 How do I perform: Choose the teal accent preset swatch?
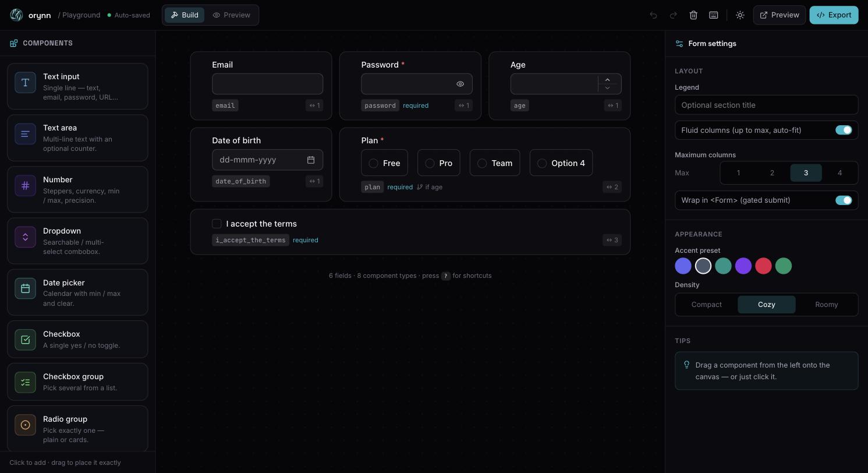point(723,266)
